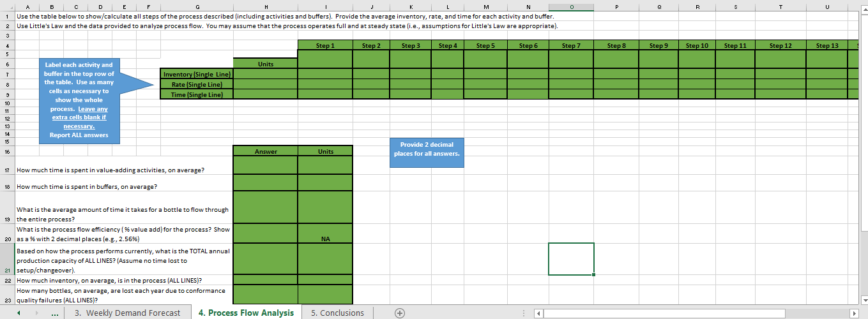This screenshot has width=868, height=319.
Task: Go to next sheet tab arrow
Action: (38, 313)
